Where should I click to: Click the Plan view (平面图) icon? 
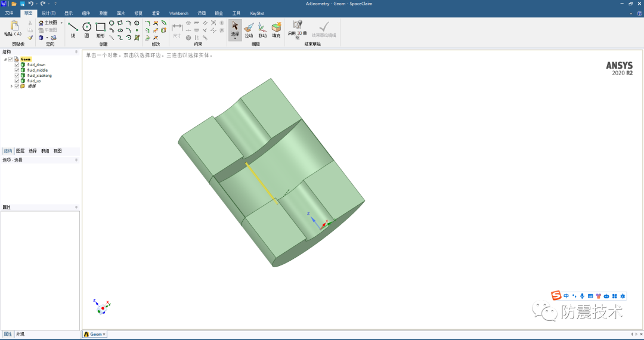click(x=41, y=30)
